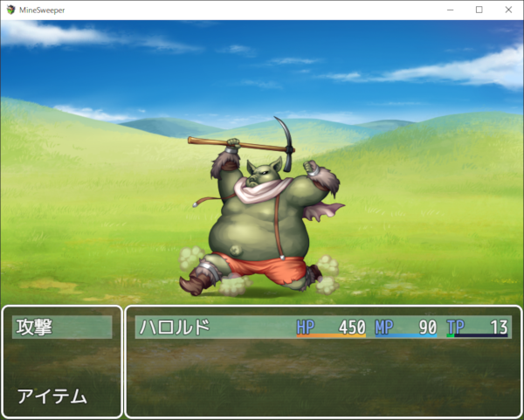
Task: Click the TP gauge showing 13
Action: pyautogui.click(x=477, y=327)
